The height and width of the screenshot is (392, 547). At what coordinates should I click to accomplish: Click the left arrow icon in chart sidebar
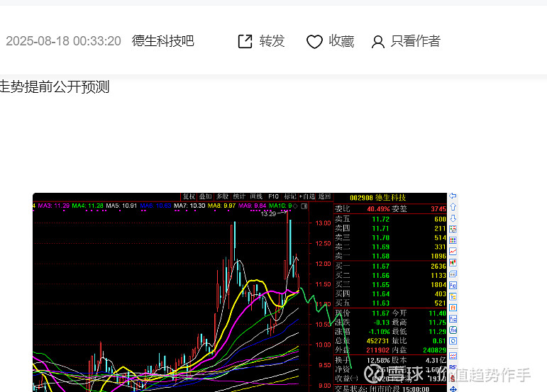click(x=453, y=196)
